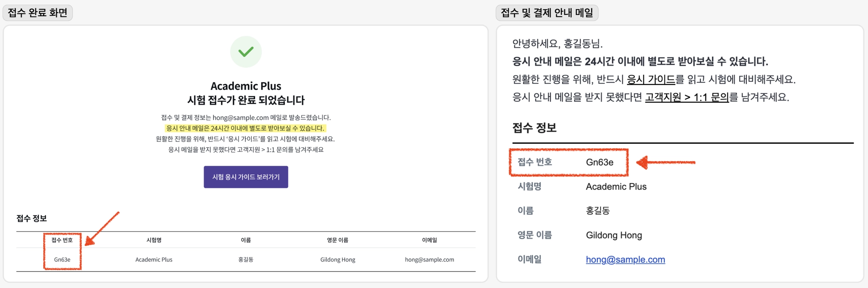868x288 pixels.
Task: Select the 접수 완료 화면 label tab
Action: (x=38, y=13)
